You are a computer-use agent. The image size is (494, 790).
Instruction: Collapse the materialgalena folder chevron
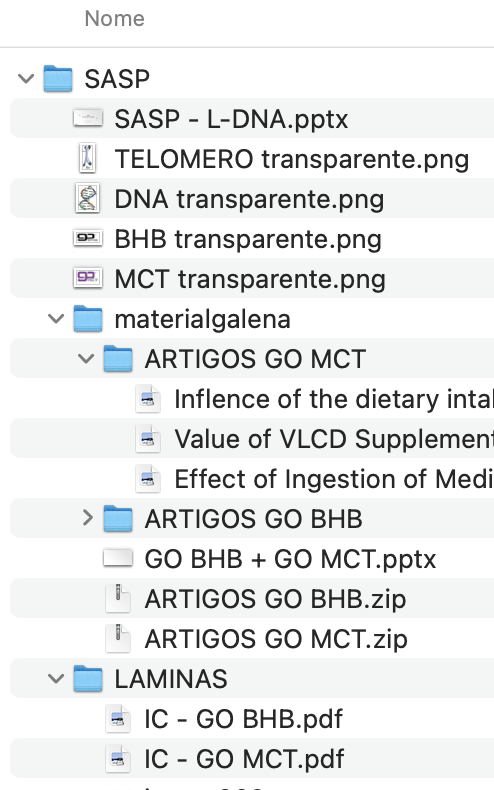coord(56,319)
